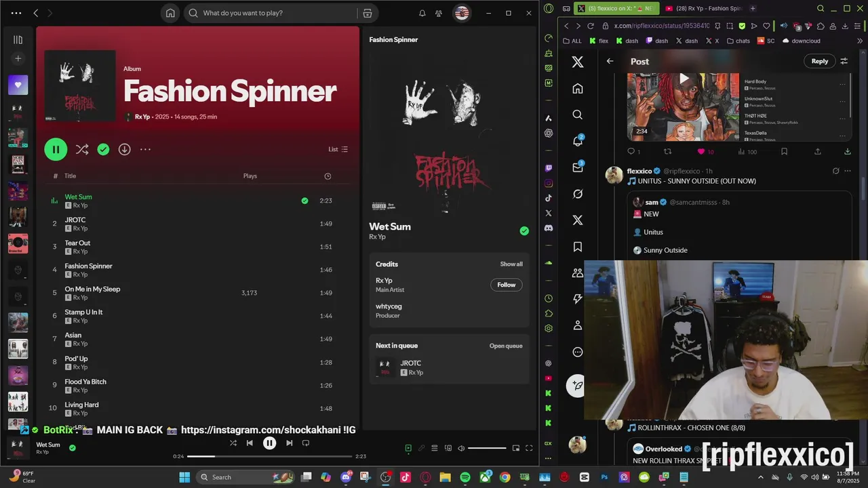Mute Spotify with the volume icon
This screenshot has height=488, width=868.
[461, 448]
